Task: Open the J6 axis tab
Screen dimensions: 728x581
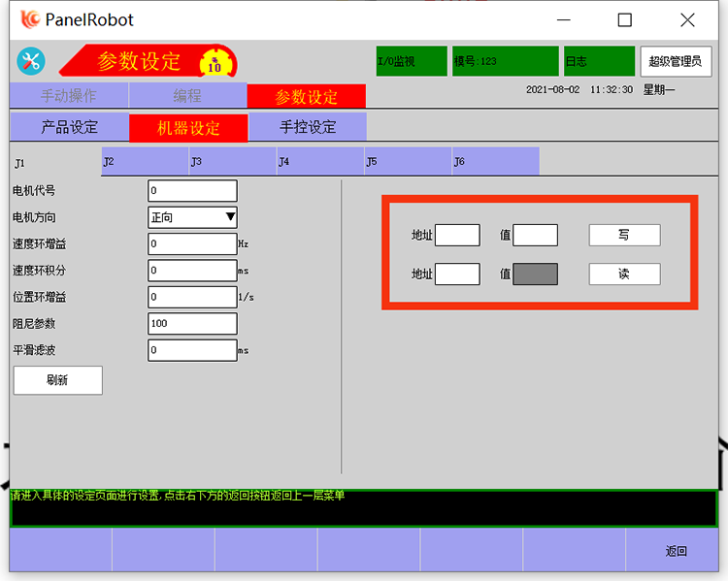Action: pyautogui.click(x=495, y=161)
